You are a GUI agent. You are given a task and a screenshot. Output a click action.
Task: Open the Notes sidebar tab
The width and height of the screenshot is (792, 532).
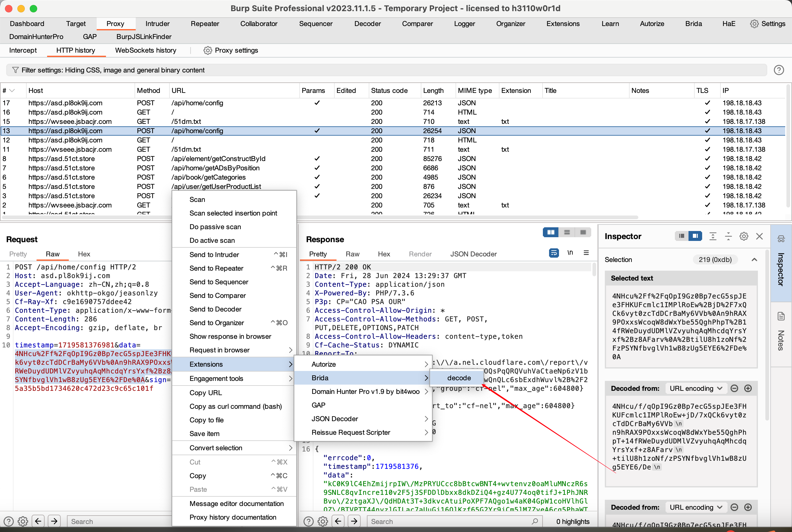coord(781,334)
